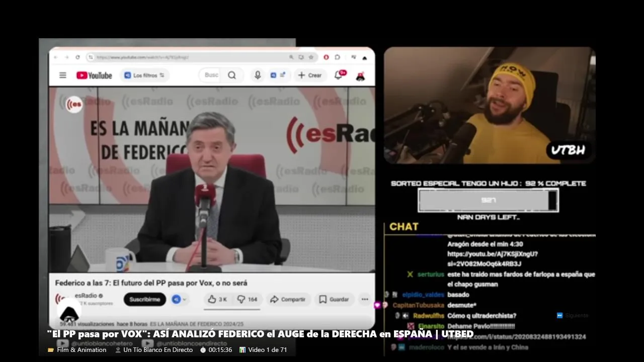Click the search magnifier button
The image size is (644, 362).
click(x=232, y=75)
